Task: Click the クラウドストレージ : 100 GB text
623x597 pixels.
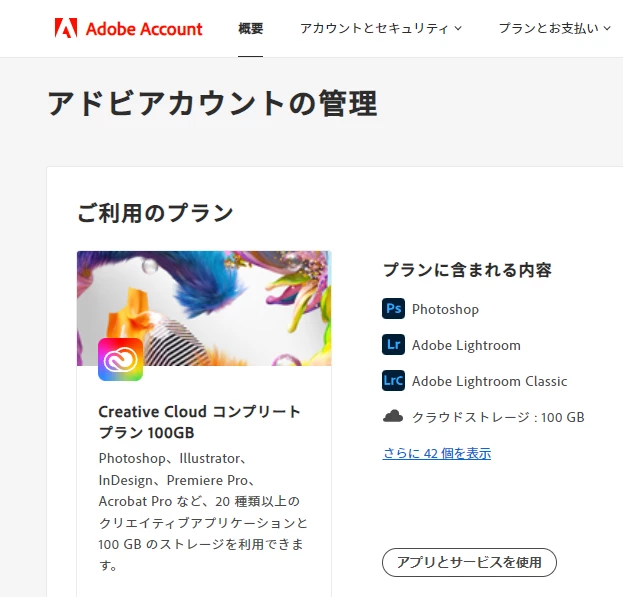Action: [498, 417]
